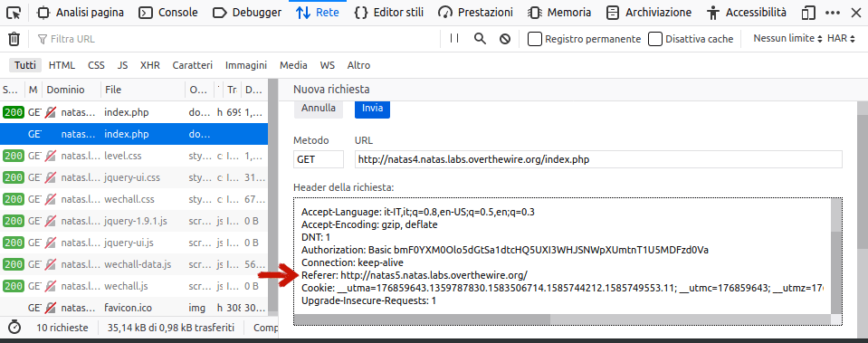Pause network recording
This screenshot has width=868, height=343.
click(454, 38)
